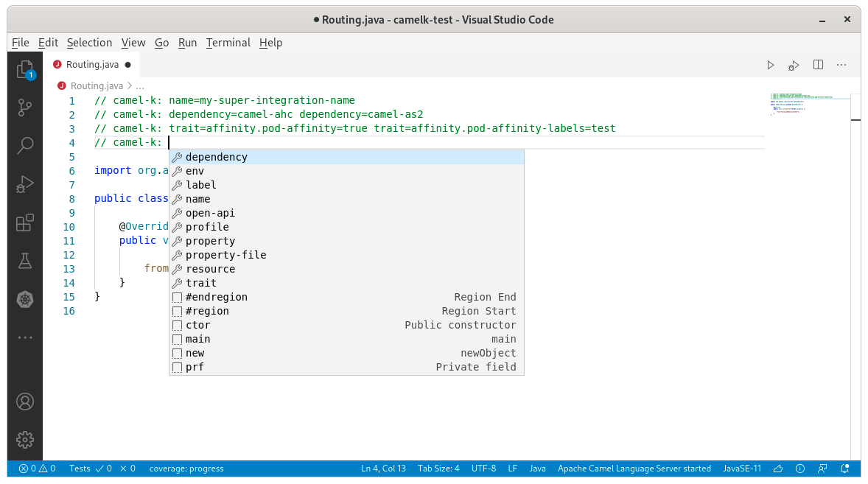
Task: Show notifications via the bell icon
Action: (846, 469)
